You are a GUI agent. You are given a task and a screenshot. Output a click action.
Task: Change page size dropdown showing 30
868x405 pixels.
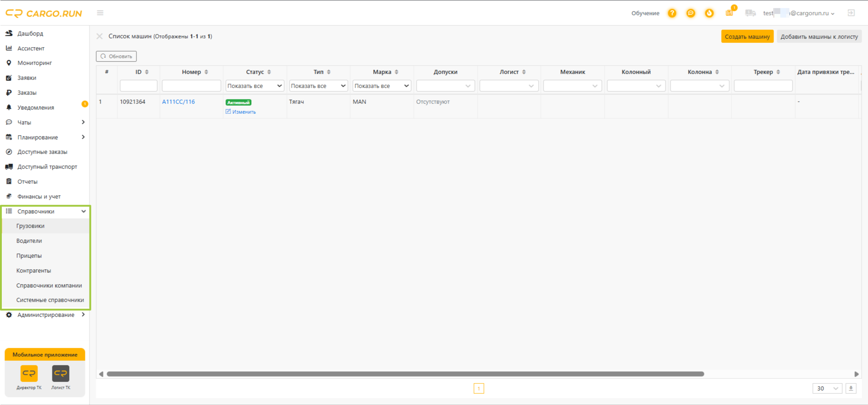pos(827,388)
